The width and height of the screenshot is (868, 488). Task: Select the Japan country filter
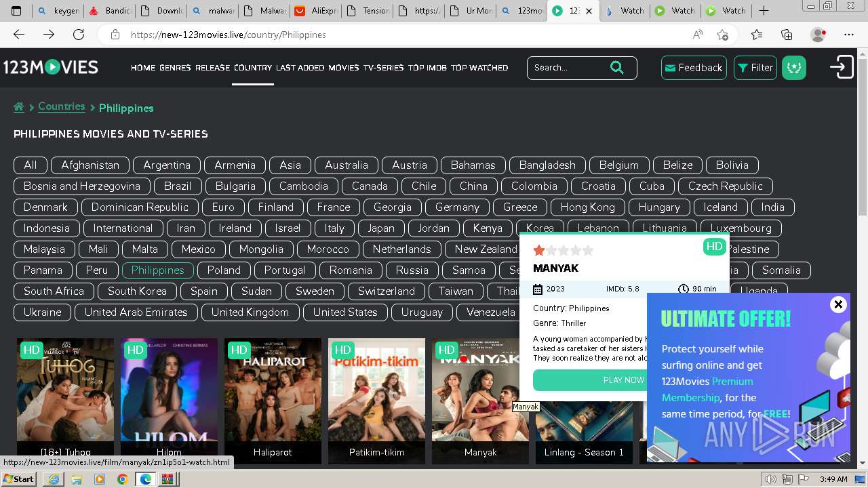[x=381, y=228]
